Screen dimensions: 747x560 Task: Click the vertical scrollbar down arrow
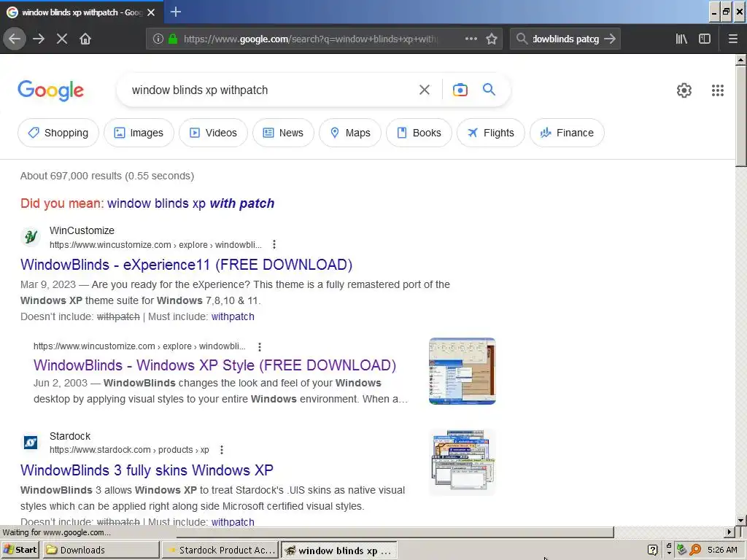pos(740,521)
